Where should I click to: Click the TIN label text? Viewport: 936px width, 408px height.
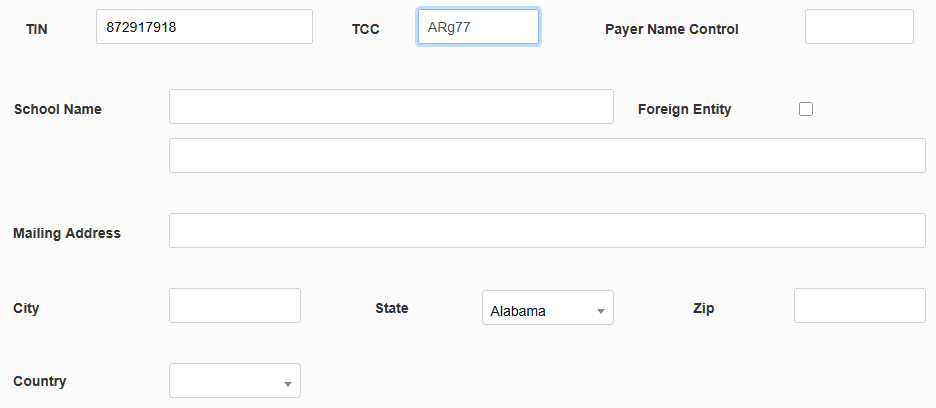click(x=37, y=29)
